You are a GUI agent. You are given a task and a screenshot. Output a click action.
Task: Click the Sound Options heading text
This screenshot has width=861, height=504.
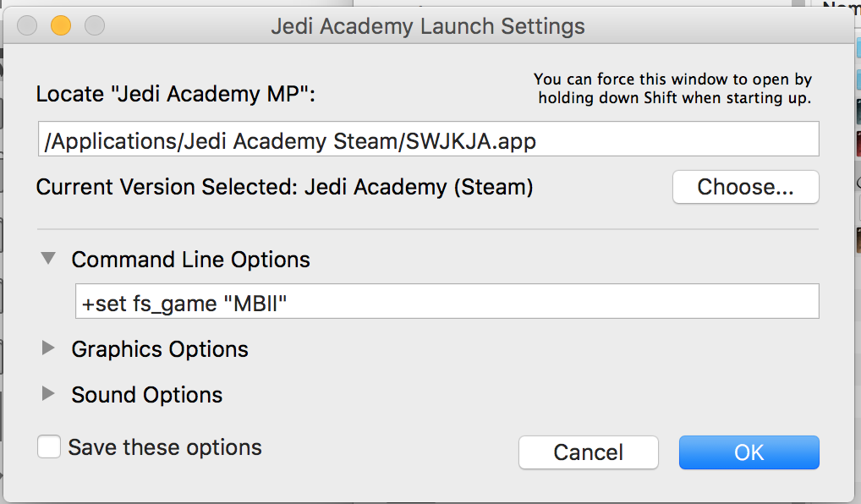coord(147,395)
